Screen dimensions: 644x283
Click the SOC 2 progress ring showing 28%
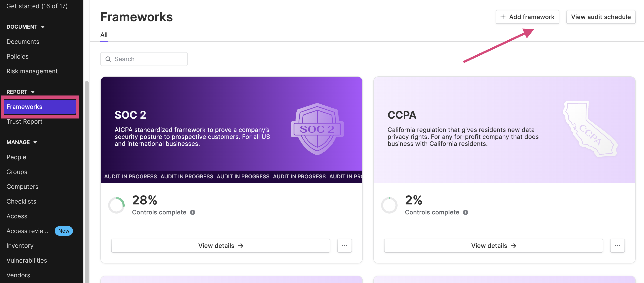[x=116, y=205]
